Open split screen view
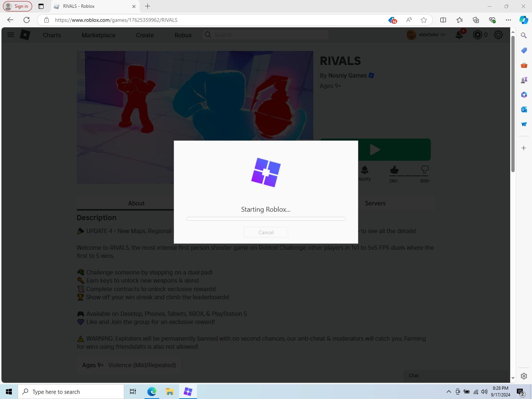Viewport: 532px width, 399px height. (x=443, y=20)
